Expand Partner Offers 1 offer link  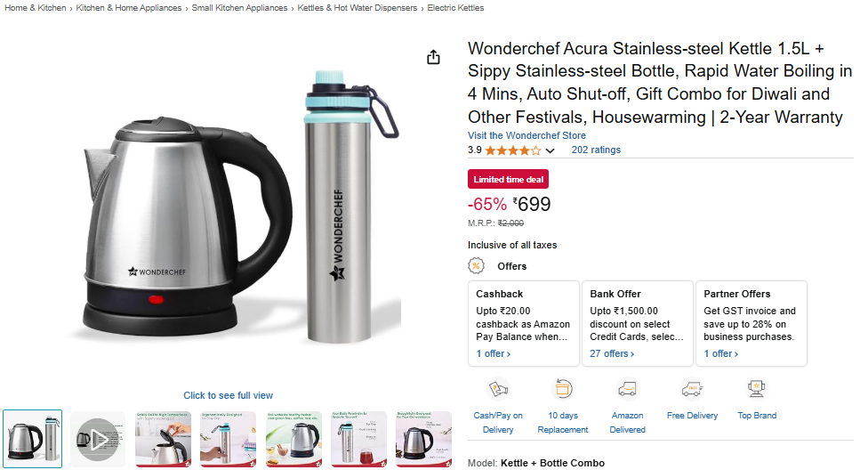pyautogui.click(x=720, y=353)
